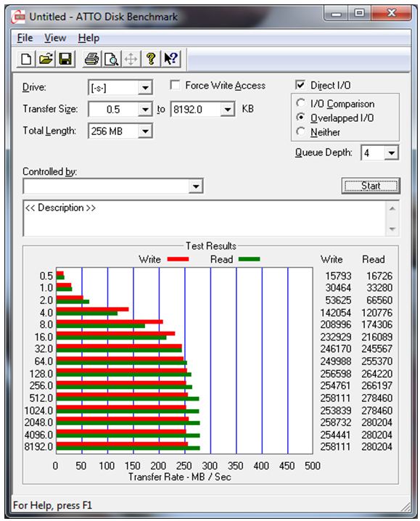The image size is (420, 521).
Task: Click the Read value 266197
Action: point(376,385)
